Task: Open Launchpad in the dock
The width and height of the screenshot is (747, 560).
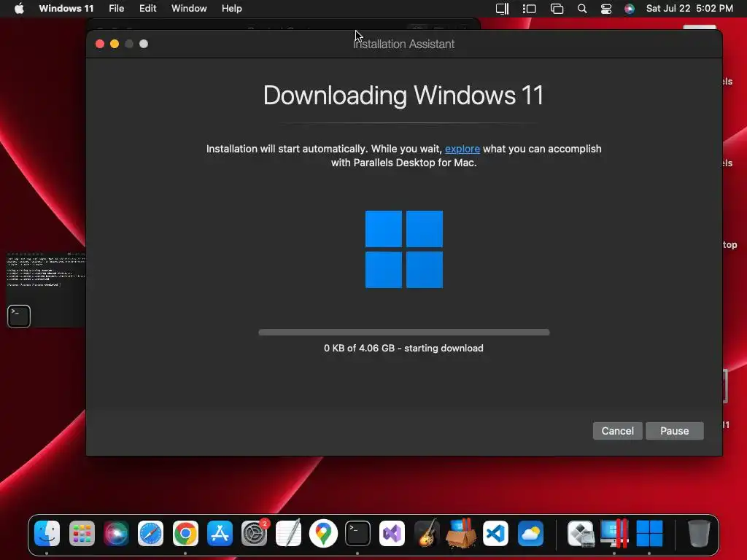Action: [82, 533]
